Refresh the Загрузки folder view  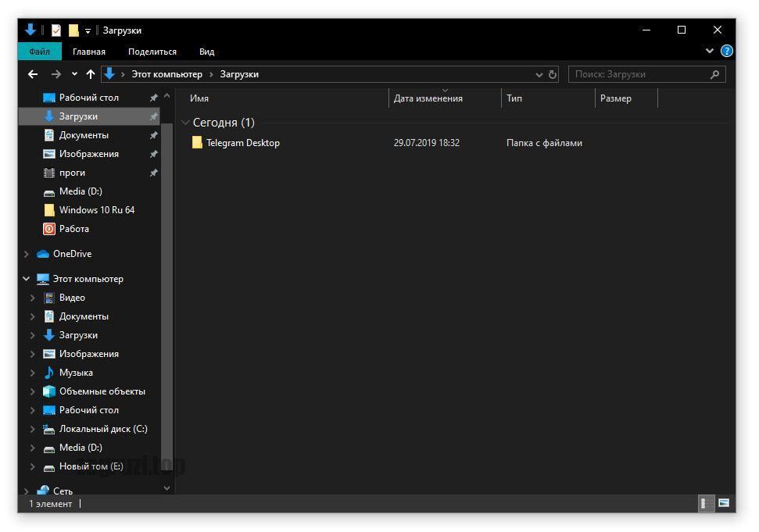(553, 74)
